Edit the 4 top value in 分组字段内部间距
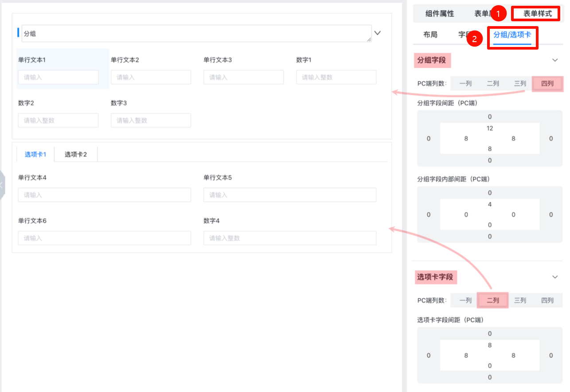 490,205
